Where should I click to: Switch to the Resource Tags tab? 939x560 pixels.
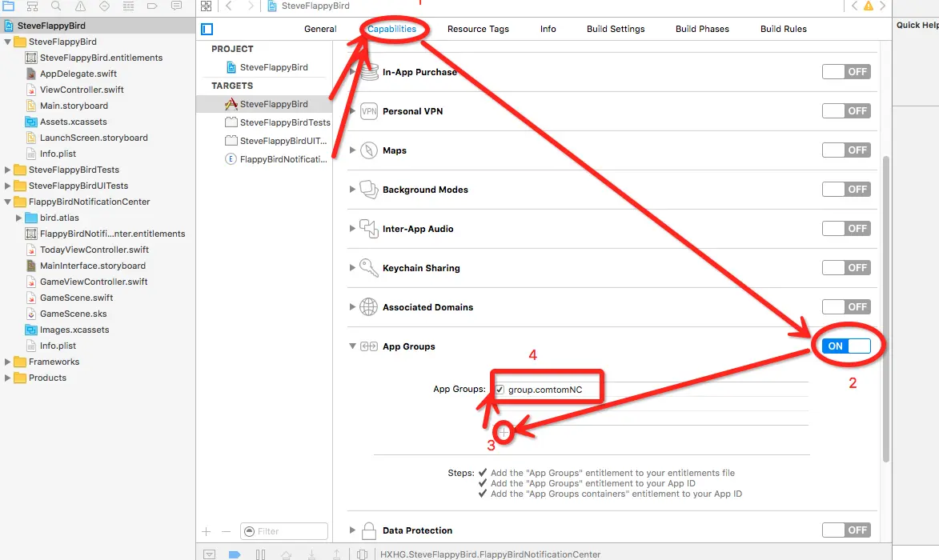[478, 29]
